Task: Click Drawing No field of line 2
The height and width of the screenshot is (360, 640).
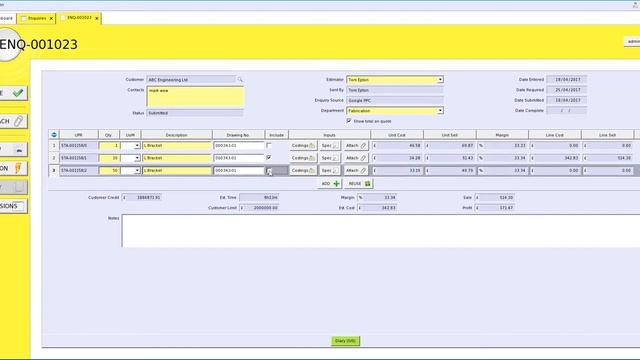Action: click(x=239, y=158)
